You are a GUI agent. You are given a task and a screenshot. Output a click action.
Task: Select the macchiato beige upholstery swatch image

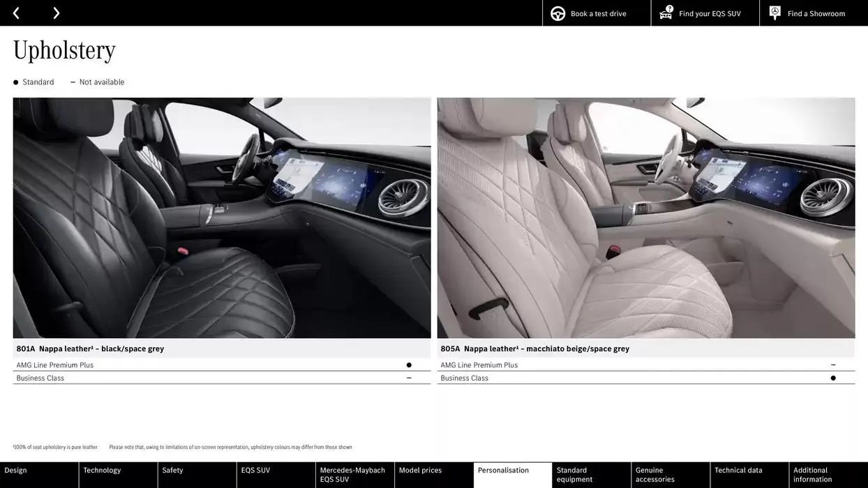tap(646, 217)
